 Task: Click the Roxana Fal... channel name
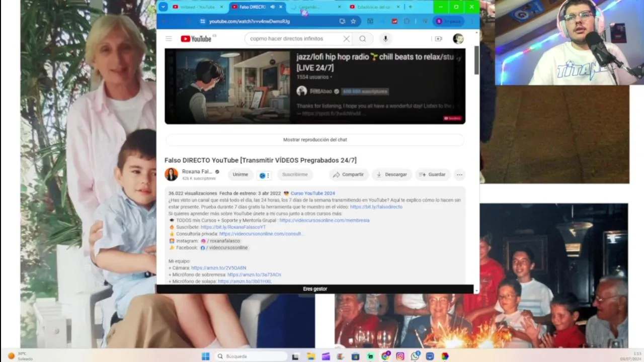click(x=197, y=171)
